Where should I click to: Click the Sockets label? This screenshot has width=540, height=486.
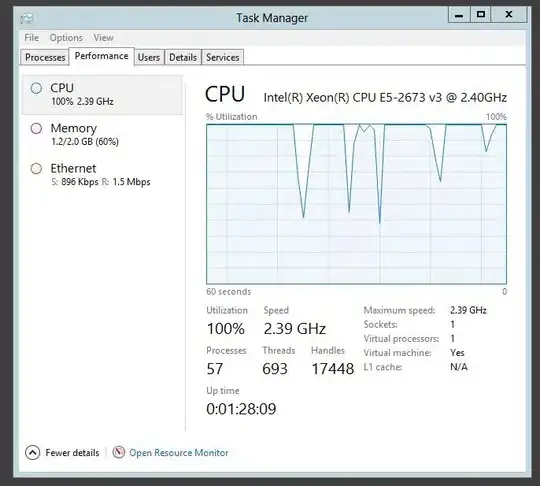(x=381, y=324)
